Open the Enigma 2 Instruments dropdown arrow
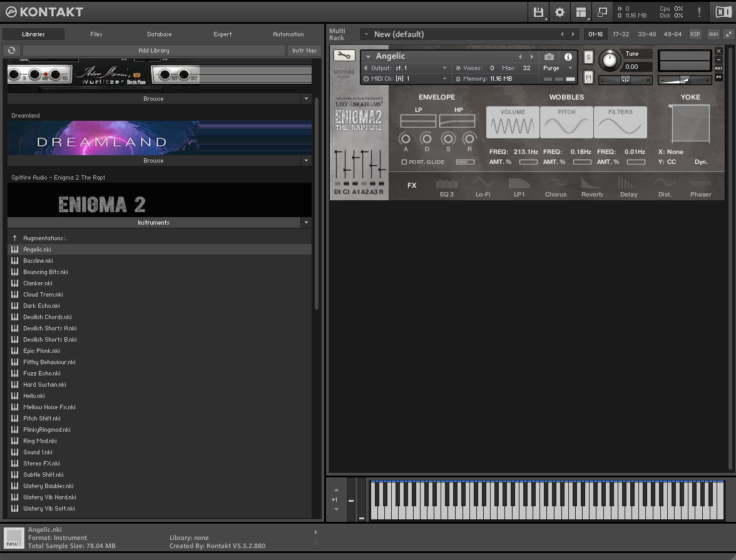This screenshot has width=736, height=560. coord(307,223)
